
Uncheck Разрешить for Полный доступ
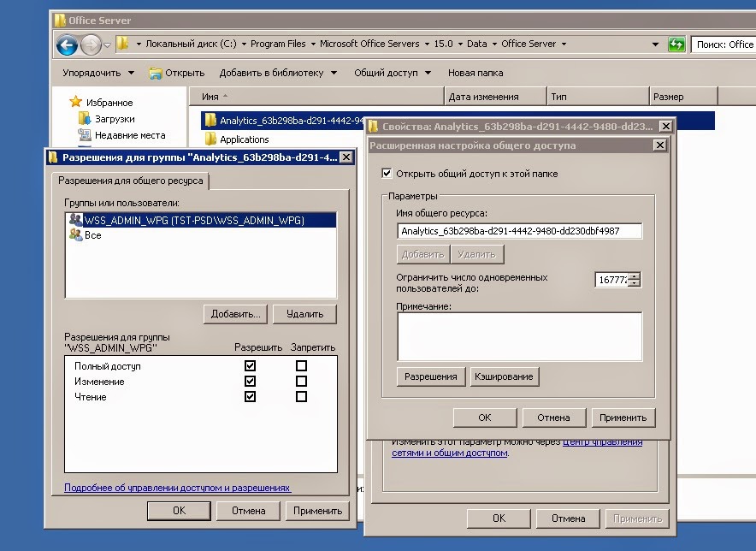click(250, 365)
